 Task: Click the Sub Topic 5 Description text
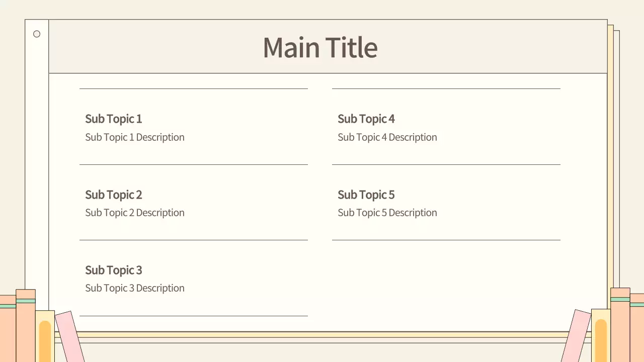pos(387,213)
